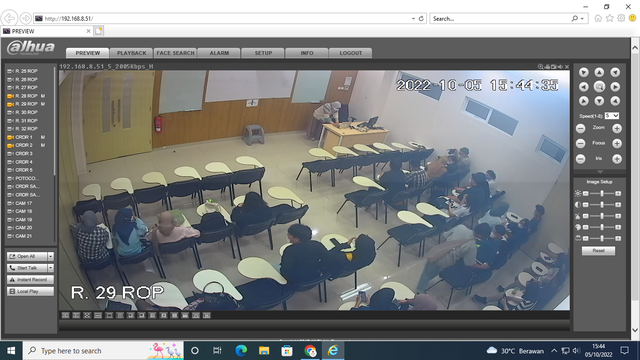Viewport: 640px width, 360px height.
Task: Click the Open All button
Action: pos(27,256)
